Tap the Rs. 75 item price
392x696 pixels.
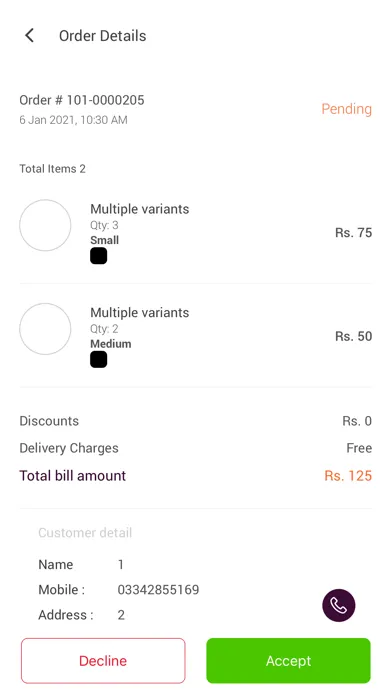[353, 233]
